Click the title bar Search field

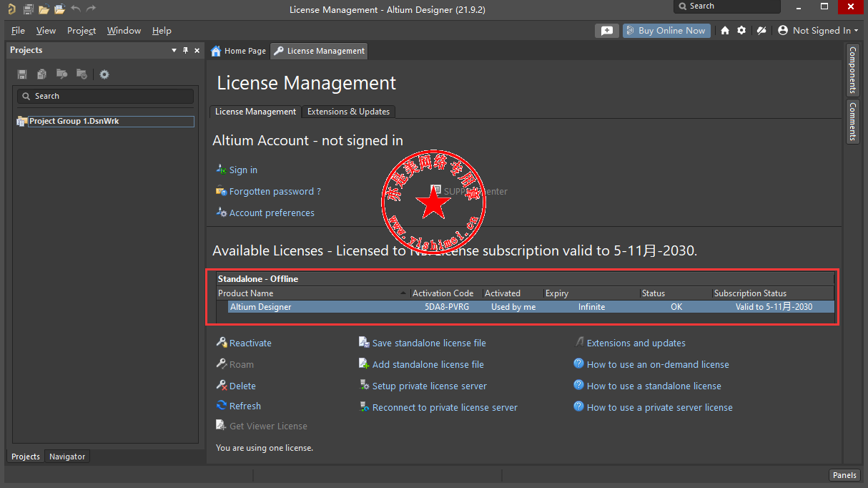coord(726,6)
